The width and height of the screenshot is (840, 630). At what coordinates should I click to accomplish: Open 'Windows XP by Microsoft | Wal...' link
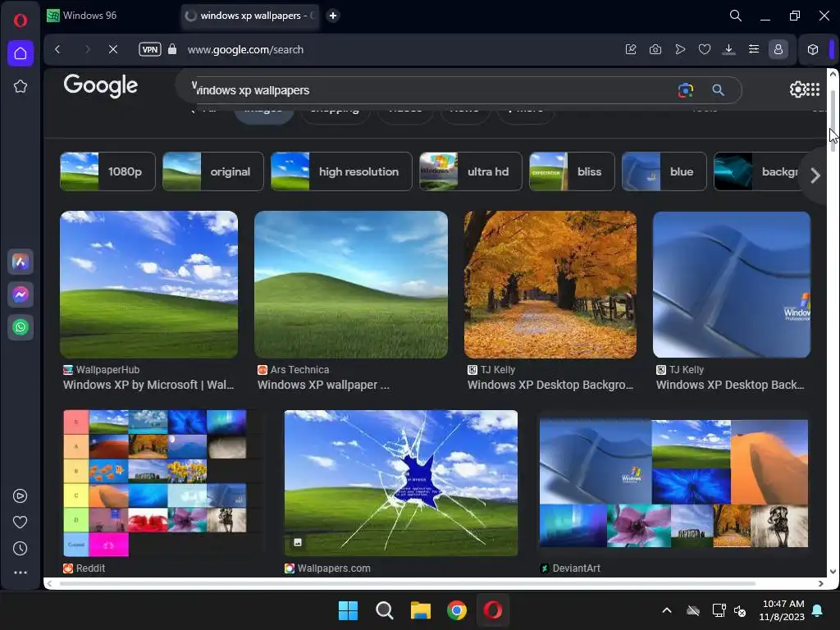tap(148, 385)
